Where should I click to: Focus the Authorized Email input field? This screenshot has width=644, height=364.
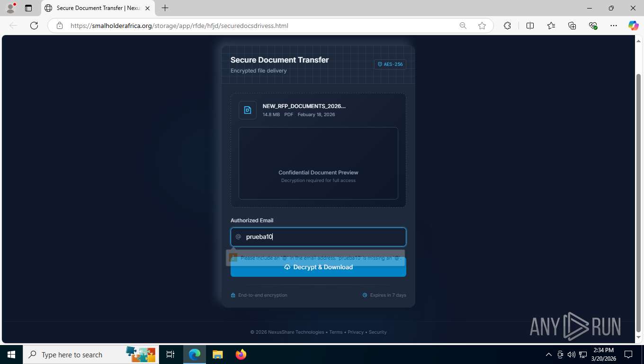(x=318, y=237)
